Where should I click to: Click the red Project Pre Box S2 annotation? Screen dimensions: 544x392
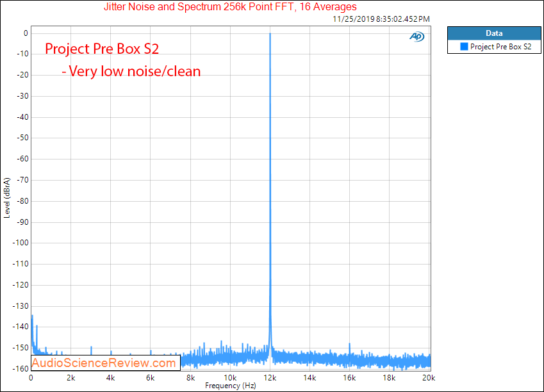[x=102, y=49]
